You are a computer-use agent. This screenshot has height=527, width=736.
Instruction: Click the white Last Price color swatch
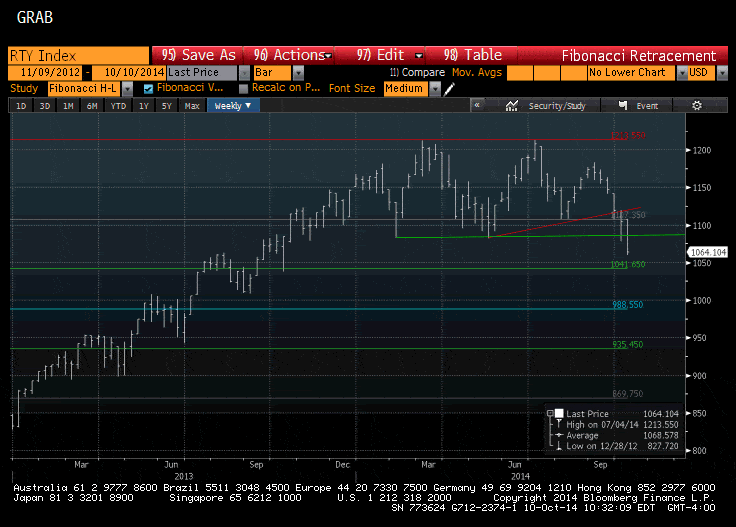[559, 414]
